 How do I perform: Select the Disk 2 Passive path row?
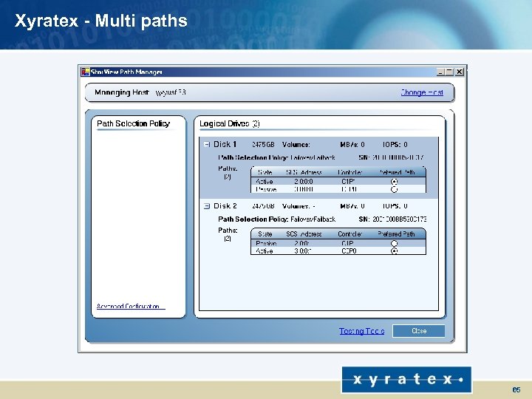coord(338,243)
